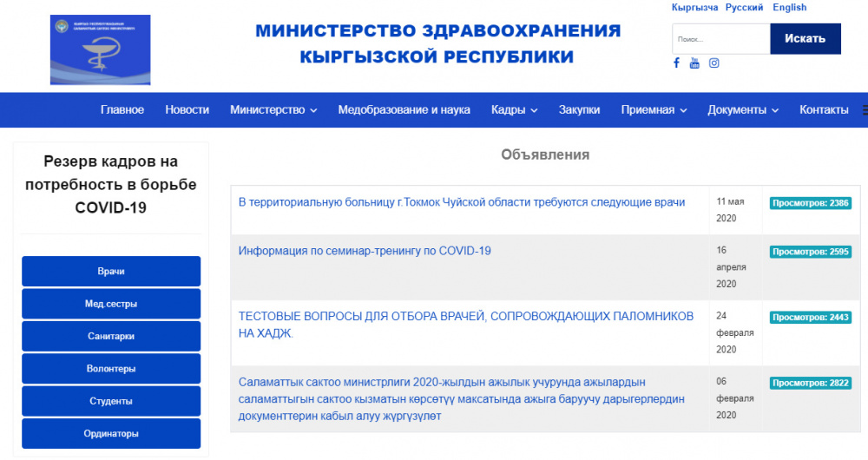Switch language to Русский
The height and width of the screenshot is (460, 868).
(x=744, y=7)
